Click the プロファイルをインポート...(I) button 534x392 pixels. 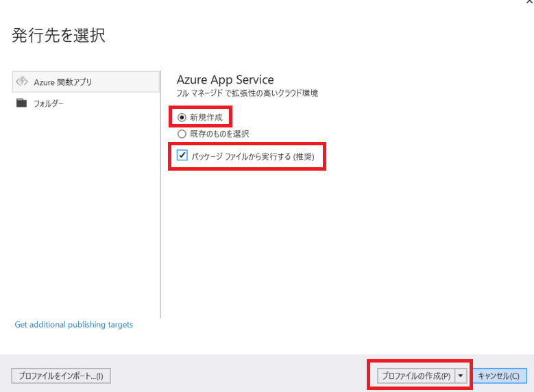pyautogui.click(x=61, y=376)
